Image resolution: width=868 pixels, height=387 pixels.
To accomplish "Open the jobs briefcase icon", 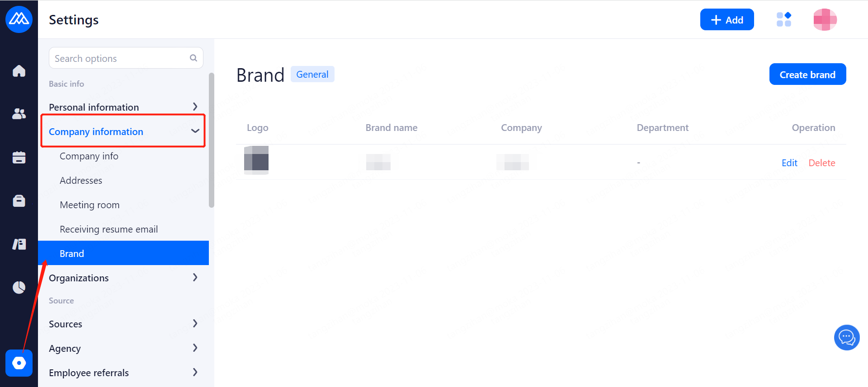I will click(19, 200).
